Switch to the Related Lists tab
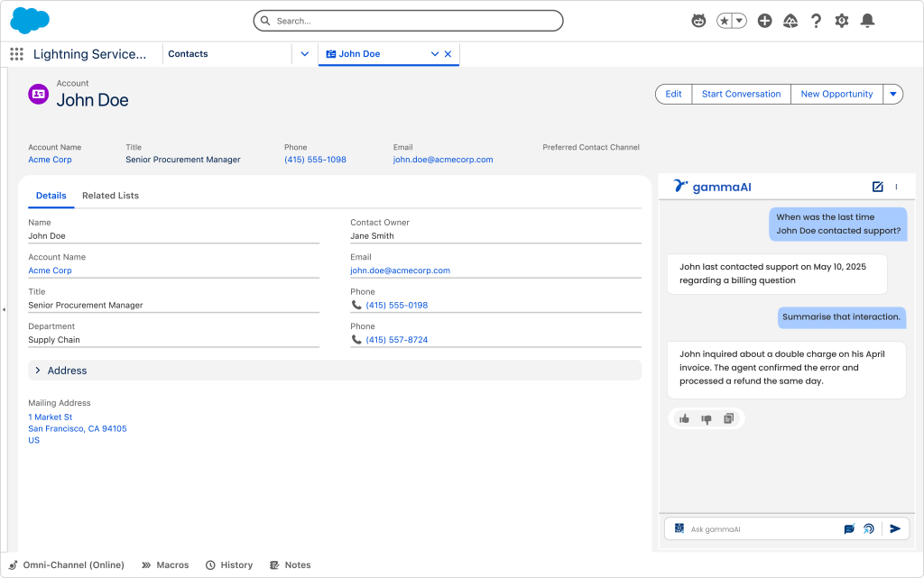The width and height of the screenshot is (924, 578). tap(110, 196)
